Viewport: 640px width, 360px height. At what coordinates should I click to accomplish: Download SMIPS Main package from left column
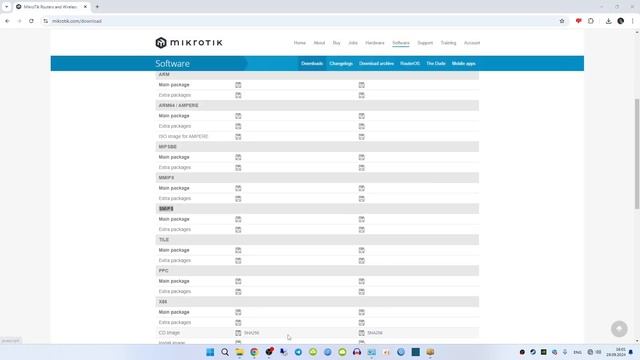tap(238, 219)
